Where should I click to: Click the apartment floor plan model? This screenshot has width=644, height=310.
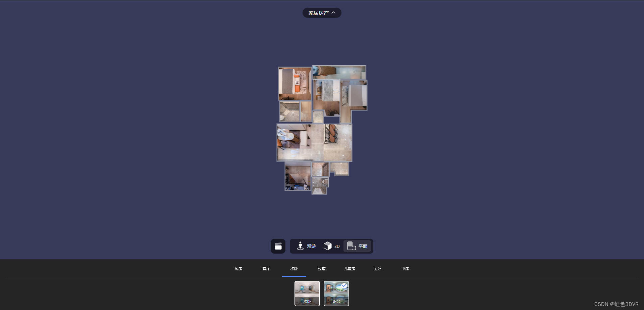(322, 130)
